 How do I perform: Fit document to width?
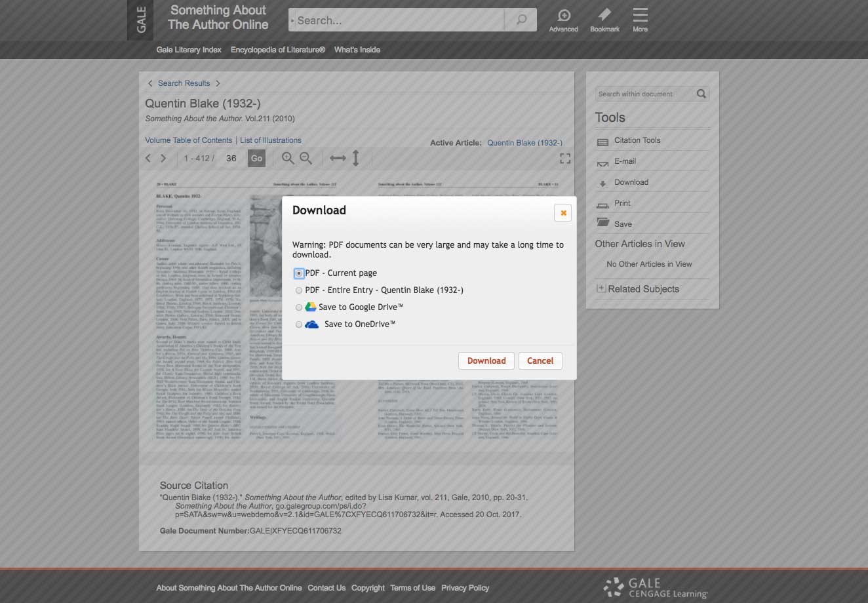pyautogui.click(x=338, y=158)
